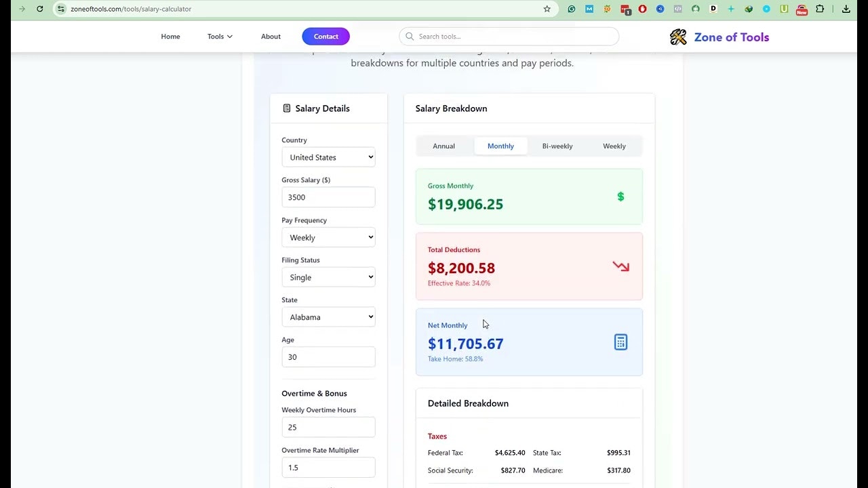Click the calculator icon on Net Monthly card
The image size is (868, 488).
[620, 342]
